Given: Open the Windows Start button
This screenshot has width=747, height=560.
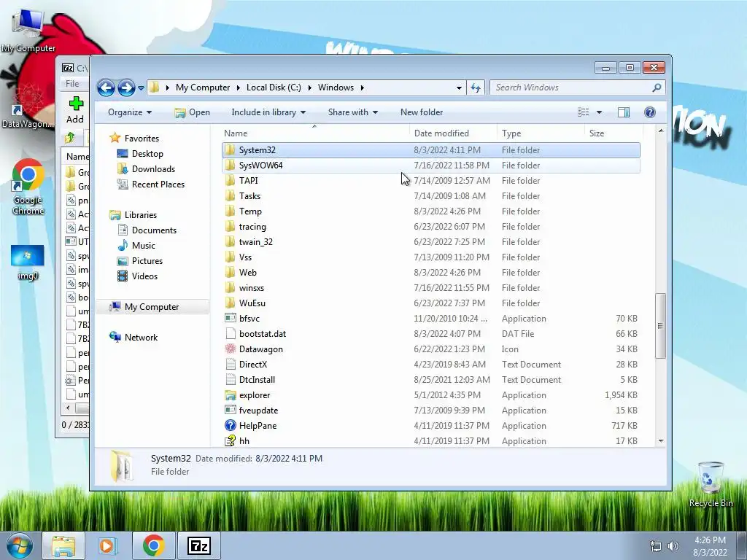Looking at the screenshot, I should point(20,545).
